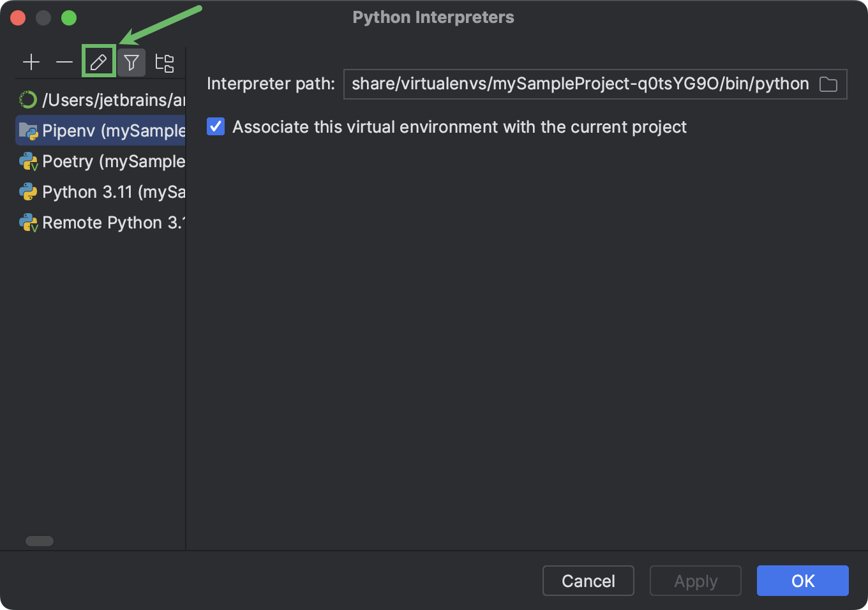The height and width of the screenshot is (610, 868).
Task: Uncheck Associate virtual environment with current project
Action: point(216,126)
